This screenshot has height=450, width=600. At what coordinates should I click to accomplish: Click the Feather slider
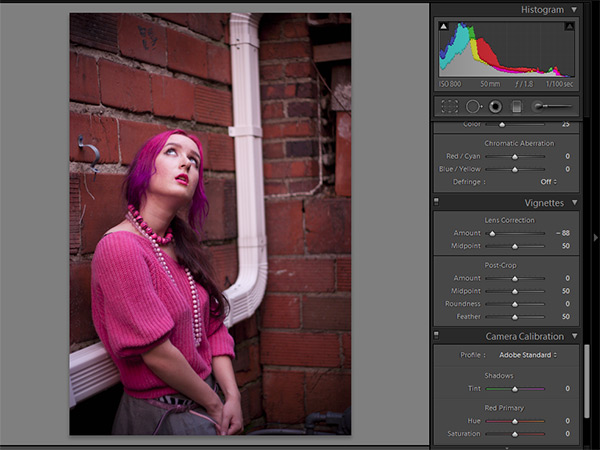pyautogui.click(x=515, y=317)
